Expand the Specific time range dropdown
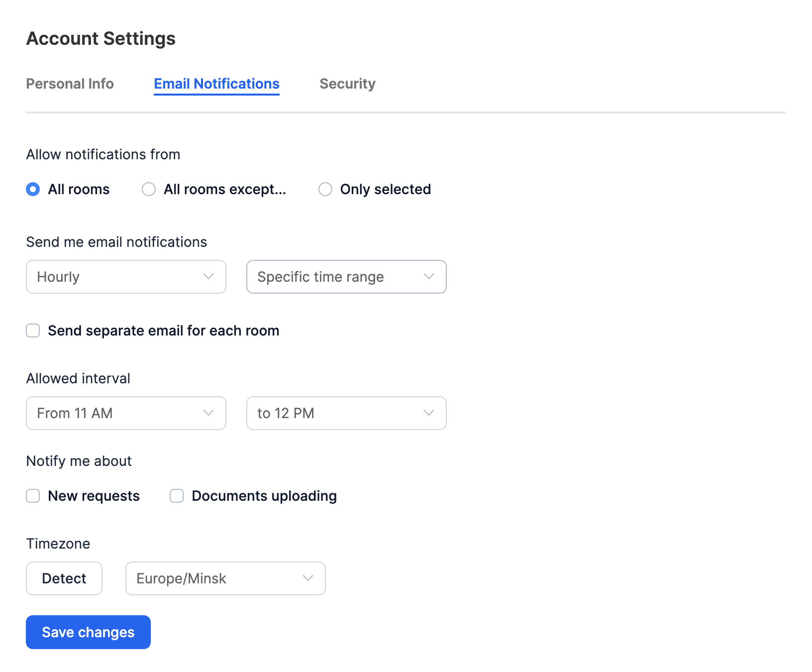This screenshot has height=672, width=812. (346, 277)
